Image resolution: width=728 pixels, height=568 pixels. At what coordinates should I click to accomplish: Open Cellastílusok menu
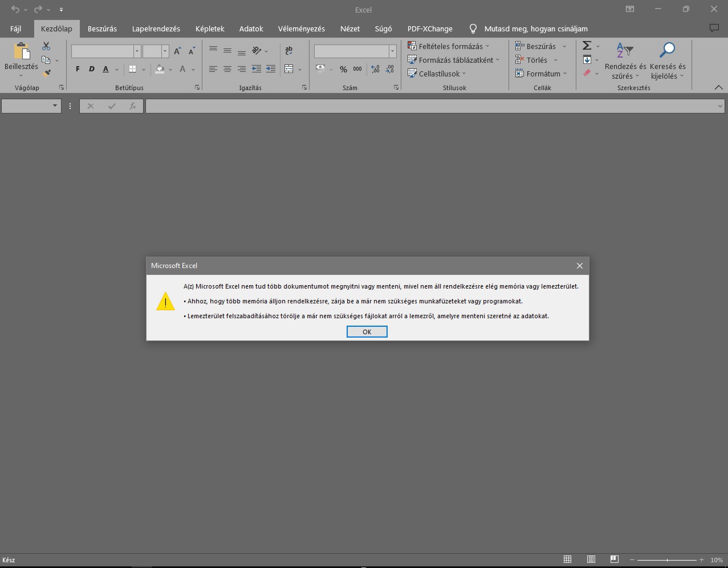[437, 74]
